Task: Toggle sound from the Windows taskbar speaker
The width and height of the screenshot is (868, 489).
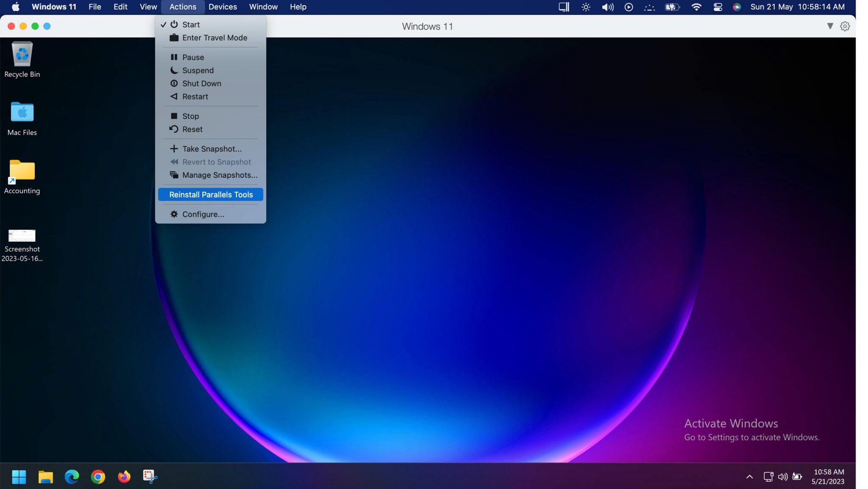Action: click(x=782, y=476)
